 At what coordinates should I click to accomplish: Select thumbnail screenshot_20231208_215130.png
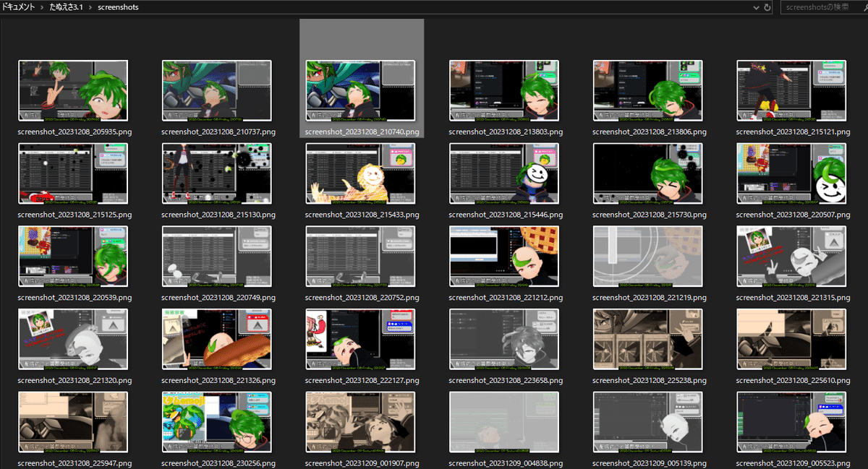click(216, 173)
